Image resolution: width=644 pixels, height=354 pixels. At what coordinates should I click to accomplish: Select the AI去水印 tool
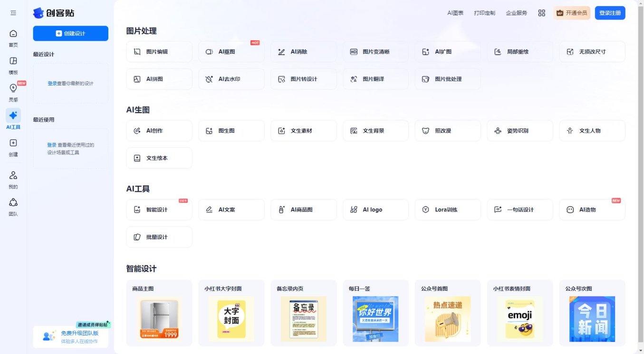pyautogui.click(x=231, y=79)
